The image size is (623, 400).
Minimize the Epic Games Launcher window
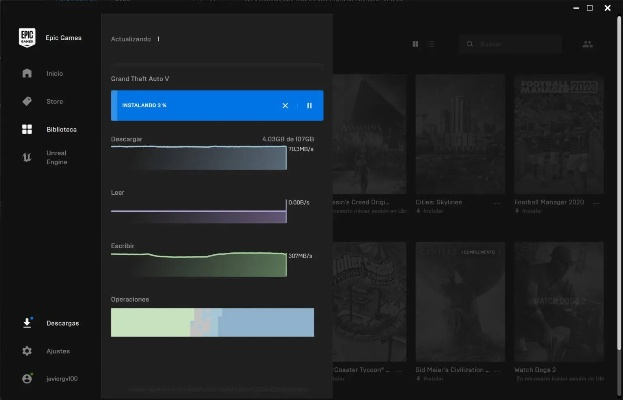tap(576, 8)
